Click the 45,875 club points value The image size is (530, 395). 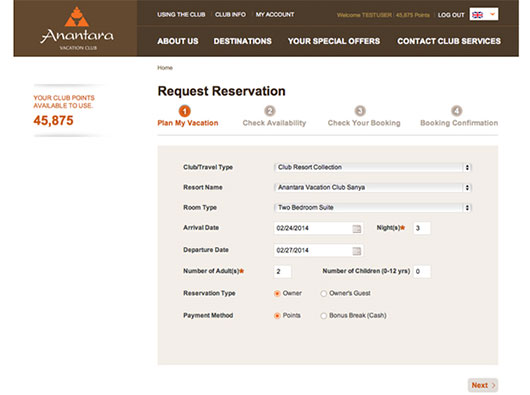click(x=53, y=121)
